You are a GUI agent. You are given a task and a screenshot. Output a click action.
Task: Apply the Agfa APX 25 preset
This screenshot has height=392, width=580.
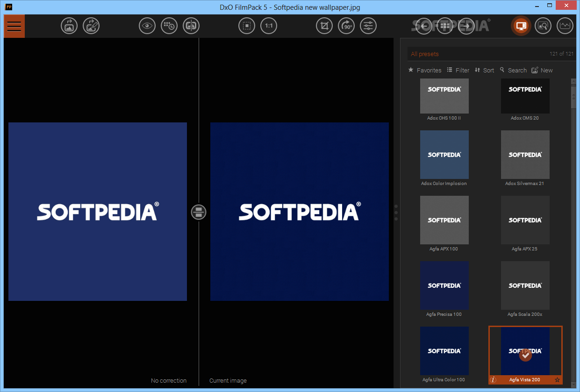[x=525, y=220]
